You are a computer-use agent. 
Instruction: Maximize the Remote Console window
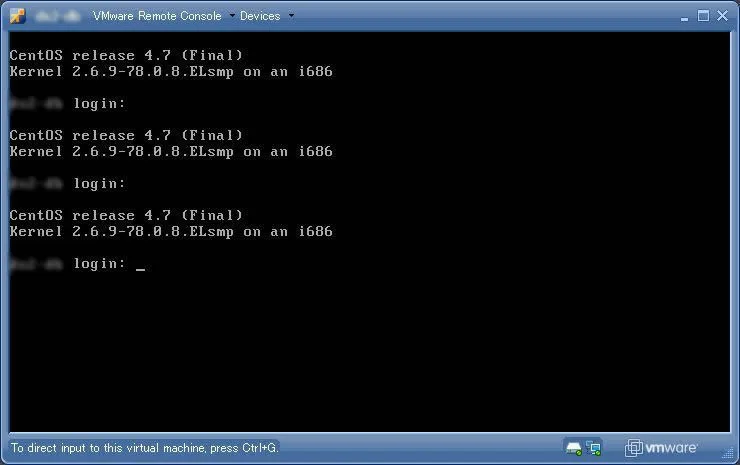click(x=703, y=15)
